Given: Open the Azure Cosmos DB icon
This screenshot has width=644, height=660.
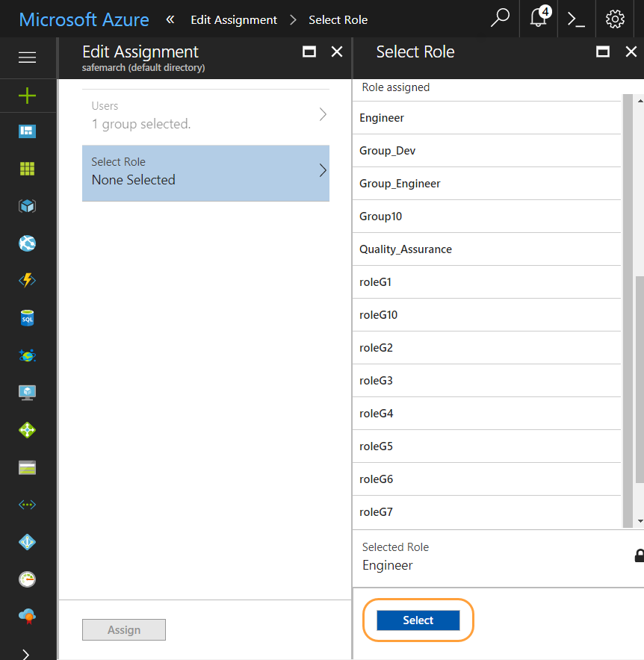Looking at the screenshot, I should (27, 355).
